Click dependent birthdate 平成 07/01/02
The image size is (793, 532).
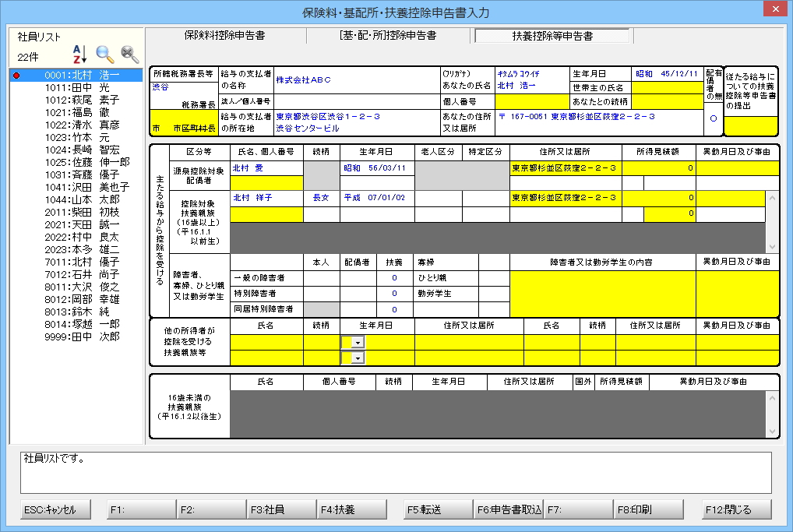tap(377, 198)
